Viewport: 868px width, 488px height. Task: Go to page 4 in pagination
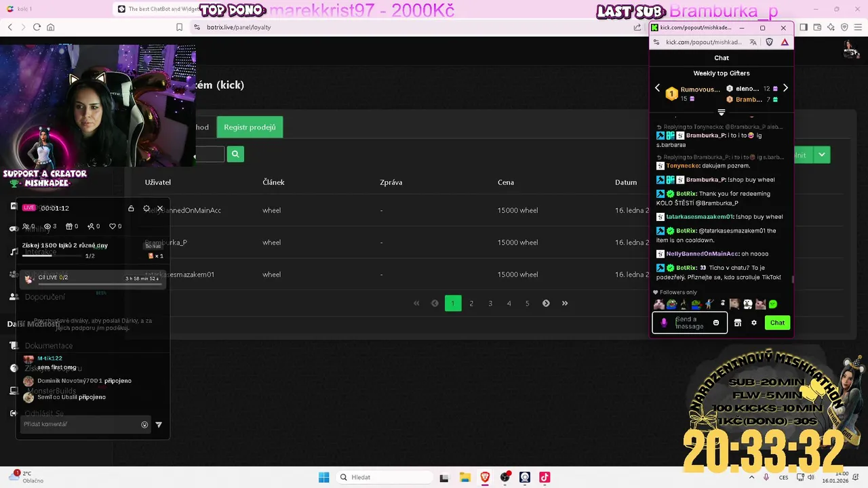coord(509,303)
